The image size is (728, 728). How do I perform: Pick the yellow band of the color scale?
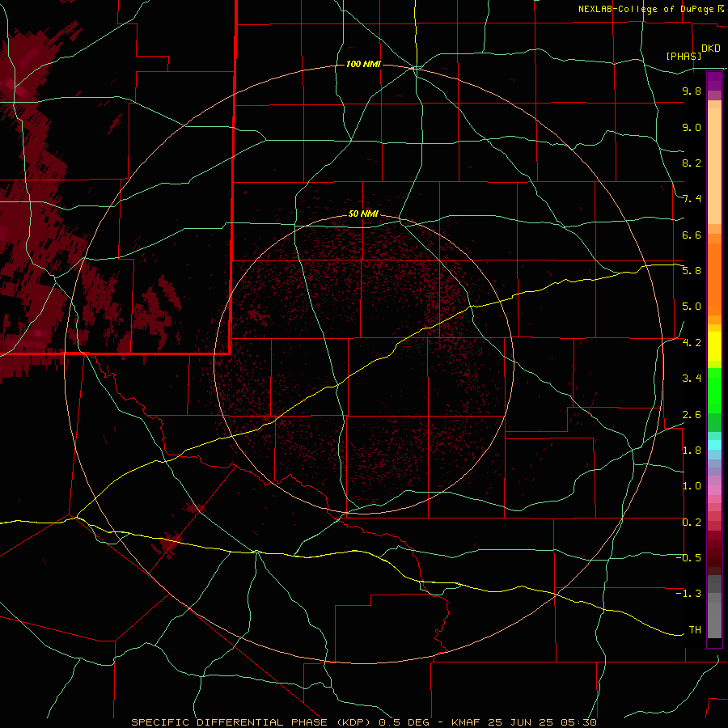(714, 346)
